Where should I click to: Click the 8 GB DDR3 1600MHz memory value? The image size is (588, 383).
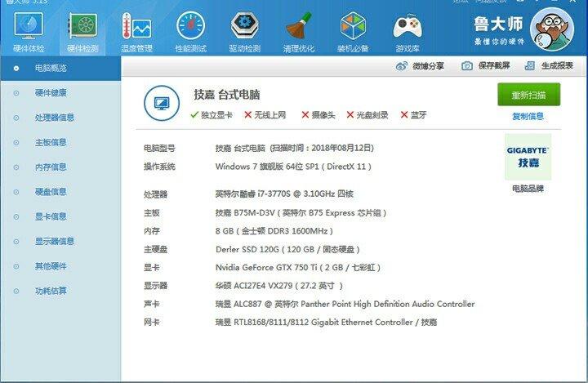click(x=274, y=231)
